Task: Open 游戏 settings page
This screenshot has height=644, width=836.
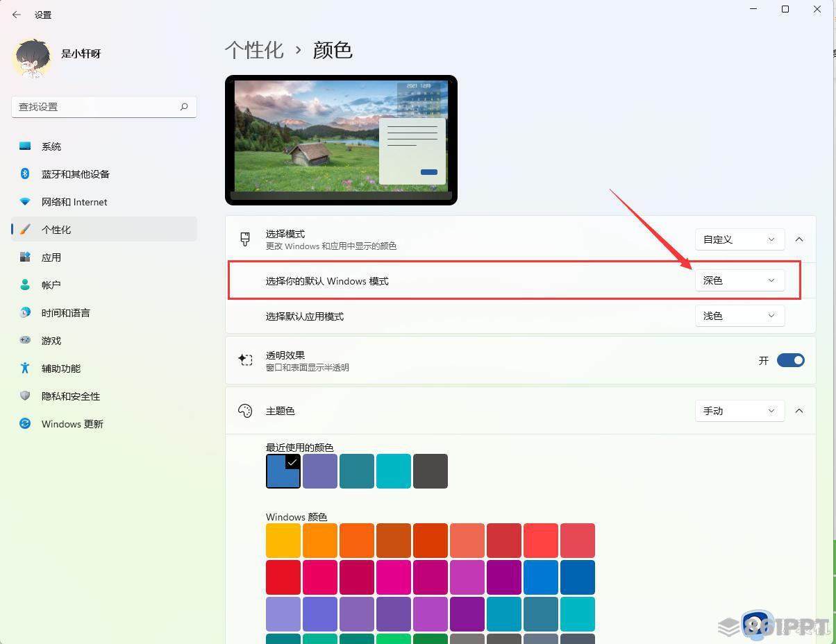Action: (x=104, y=341)
